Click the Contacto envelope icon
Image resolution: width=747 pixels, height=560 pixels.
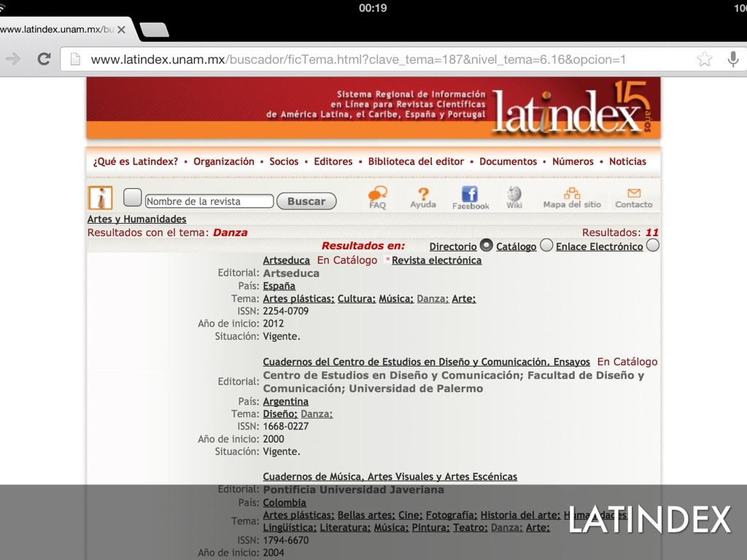coord(633,194)
